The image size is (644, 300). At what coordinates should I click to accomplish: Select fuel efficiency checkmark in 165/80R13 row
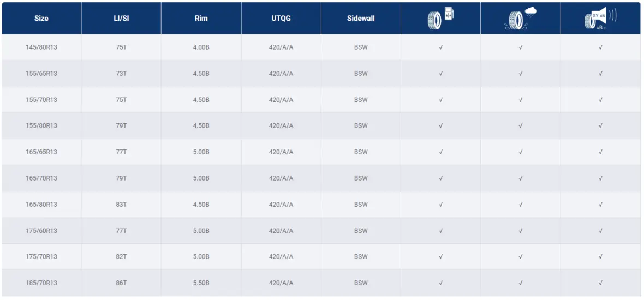[440, 205]
